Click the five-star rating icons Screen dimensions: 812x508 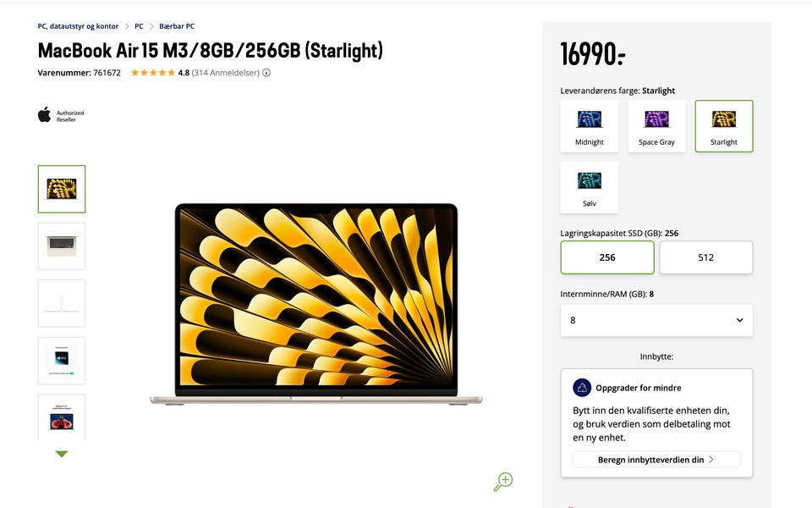coord(153,73)
